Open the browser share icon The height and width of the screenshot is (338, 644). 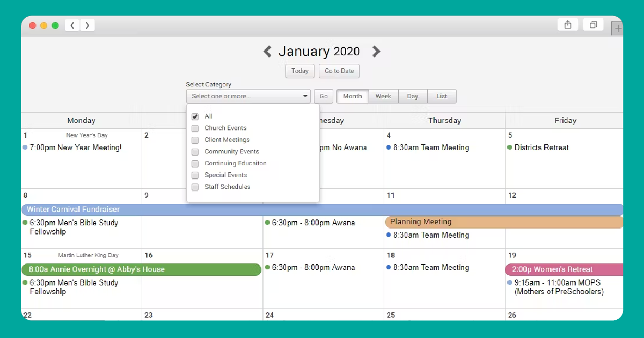pyautogui.click(x=568, y=25)
